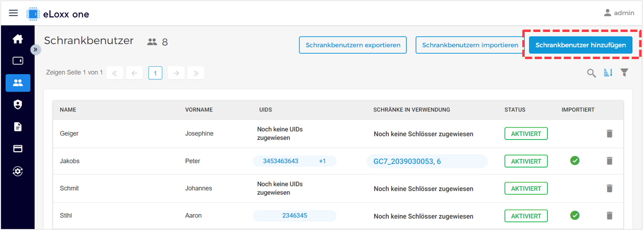
Task: Toggle AKTIVIERT status for Stihl
Action: tap(526, 216)
